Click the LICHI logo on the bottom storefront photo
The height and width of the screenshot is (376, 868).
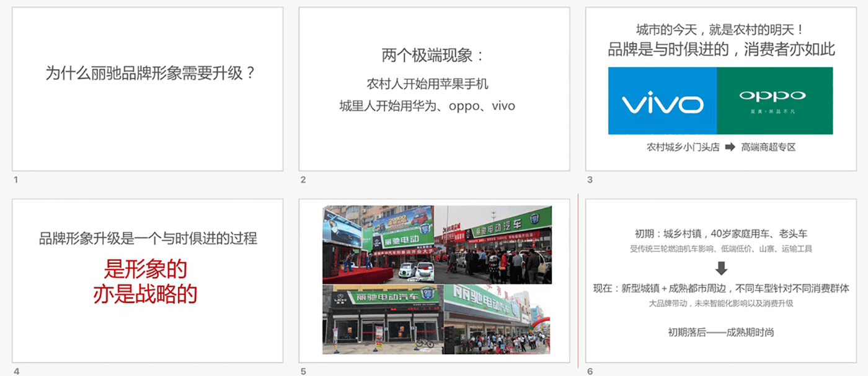click(340, 299)
